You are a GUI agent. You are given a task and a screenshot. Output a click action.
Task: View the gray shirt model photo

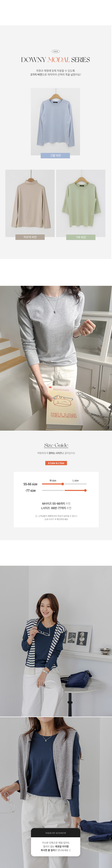tap(56, 358)
